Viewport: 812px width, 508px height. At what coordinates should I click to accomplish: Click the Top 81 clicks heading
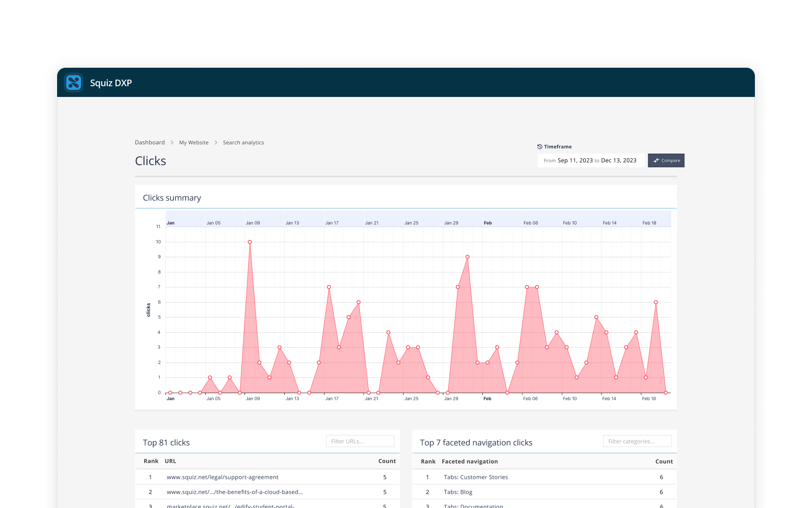point(166,442)
